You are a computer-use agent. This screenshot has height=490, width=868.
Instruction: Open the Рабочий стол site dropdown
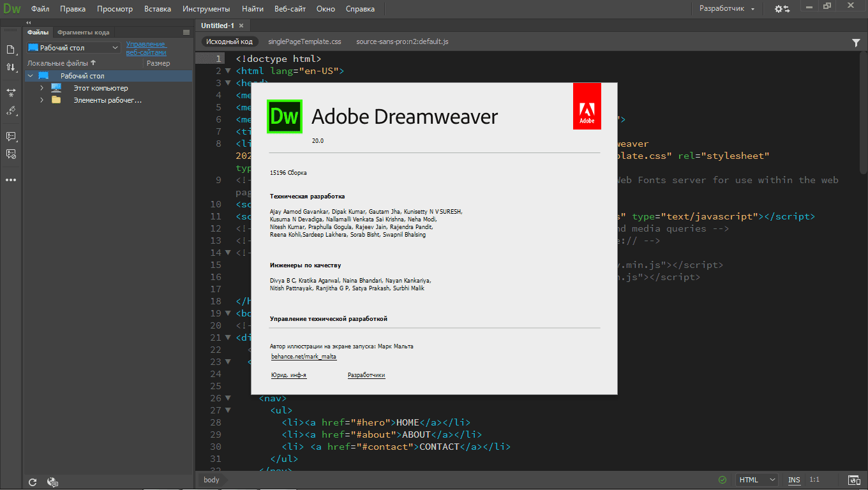[73, 48]
